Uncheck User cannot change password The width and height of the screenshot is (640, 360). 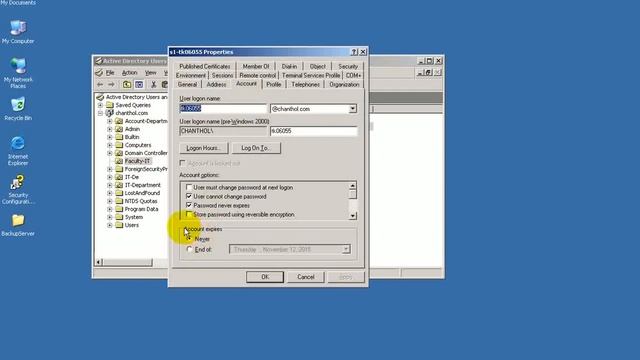click(189, 196)
